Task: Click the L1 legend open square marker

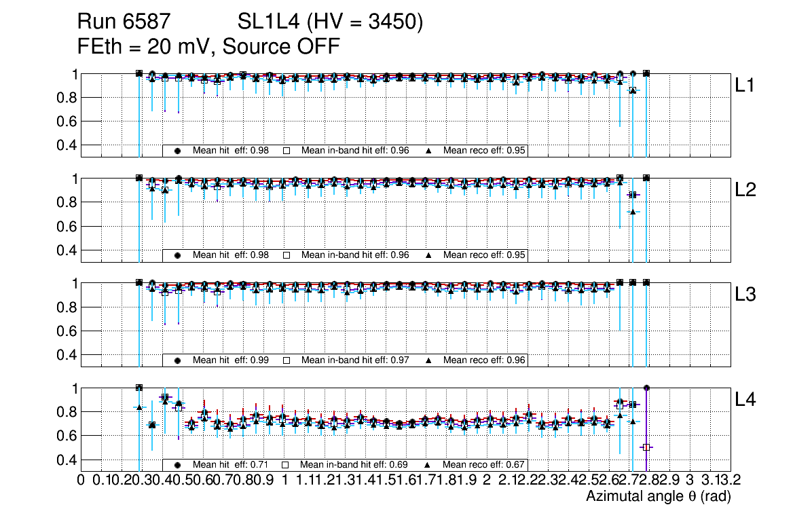Action: [286, 151]
